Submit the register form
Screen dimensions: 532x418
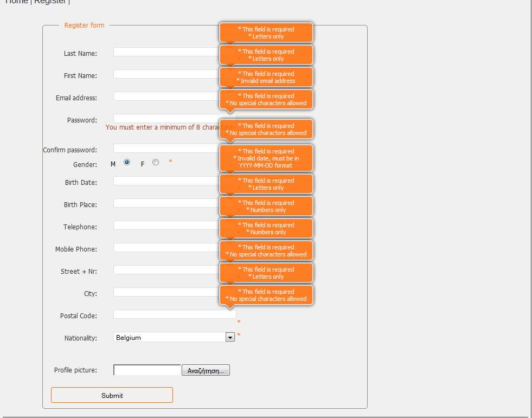(112, 395)
